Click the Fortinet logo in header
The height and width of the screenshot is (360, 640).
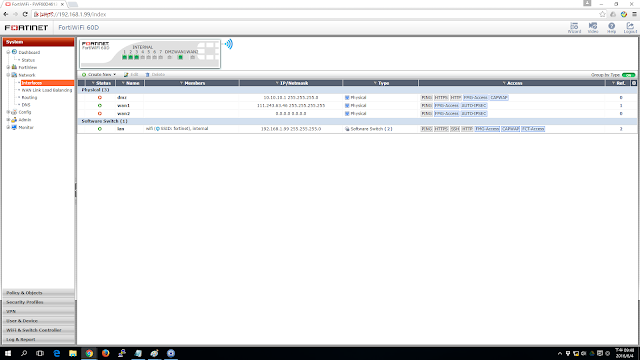pos(26,27)
